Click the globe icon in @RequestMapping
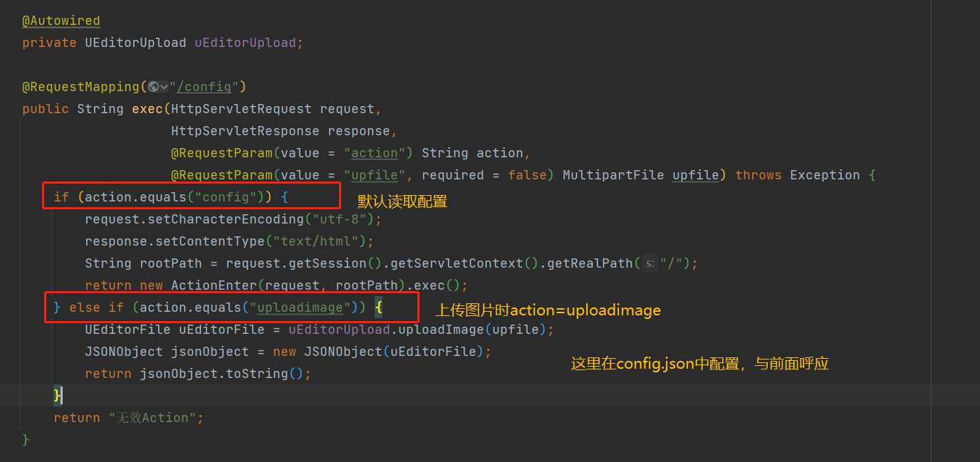The height and width of the screenshot is (462, 980). pos(153,87)
